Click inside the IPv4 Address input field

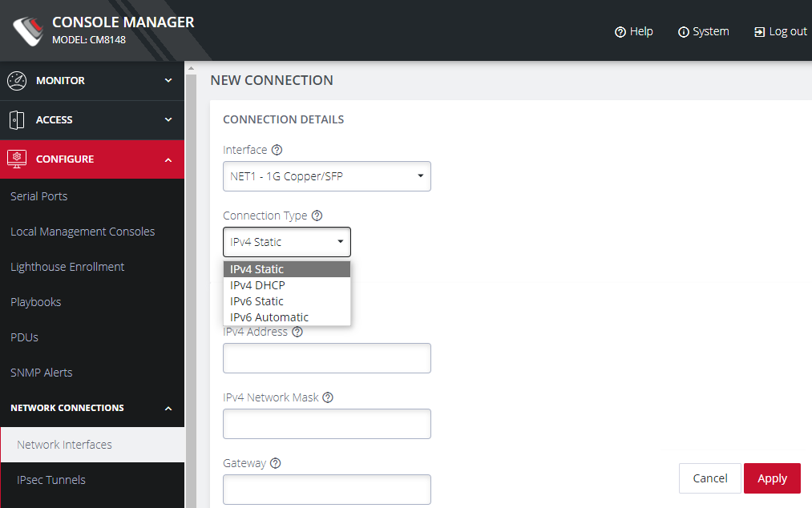coord(326,357)
